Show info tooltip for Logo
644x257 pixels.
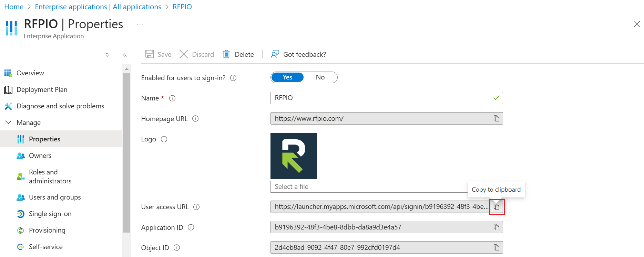click(164, 139)
